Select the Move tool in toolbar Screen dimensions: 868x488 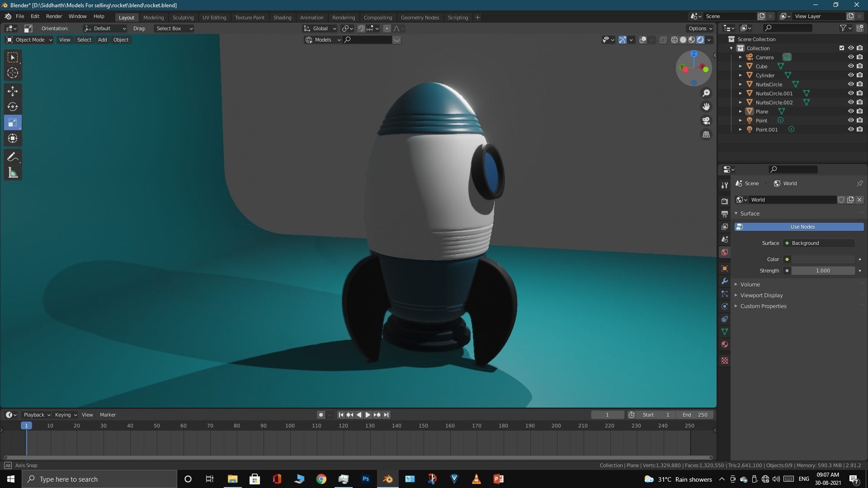(x=13, y=91)
